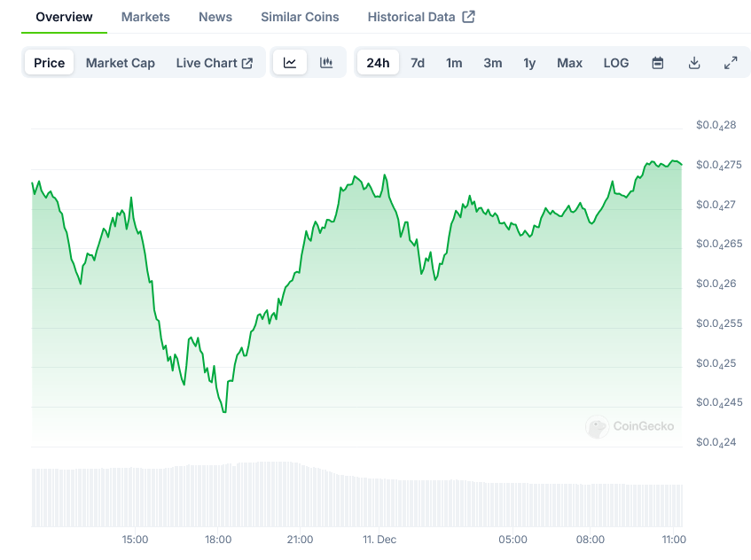This screenshot has height=560, width=751.
Task: Open the calendar date range picker
Action: (x=658, y=63)
